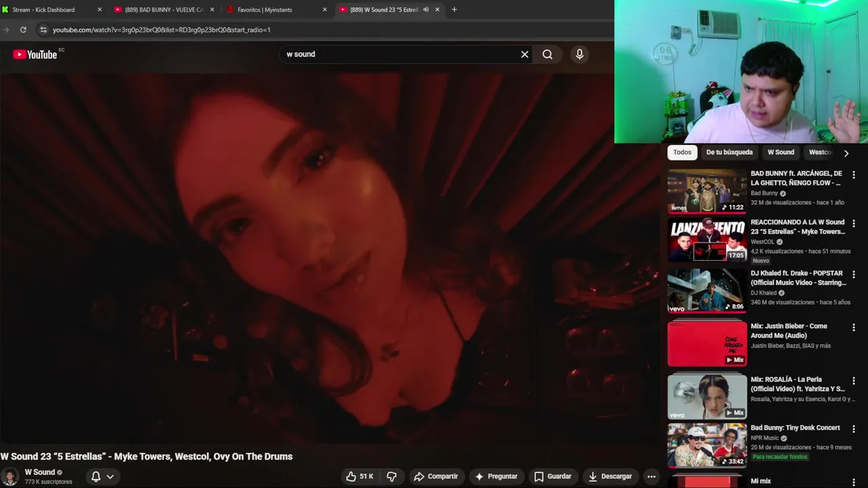The image size is (868, 488).
Task: Open site info icon beside URL
Action: pyautogui.click(x=43, y=30)
